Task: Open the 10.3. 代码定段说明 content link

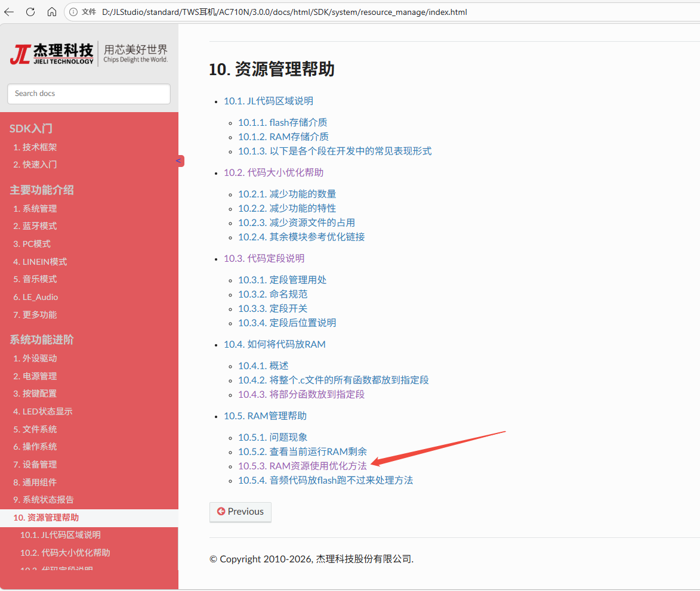Action: click(x=264, y=259)
